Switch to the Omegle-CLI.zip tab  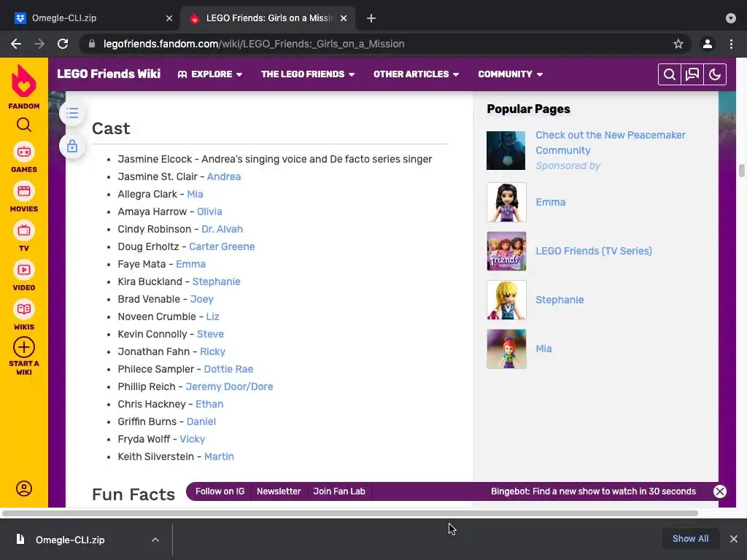[x=90, y=18]
